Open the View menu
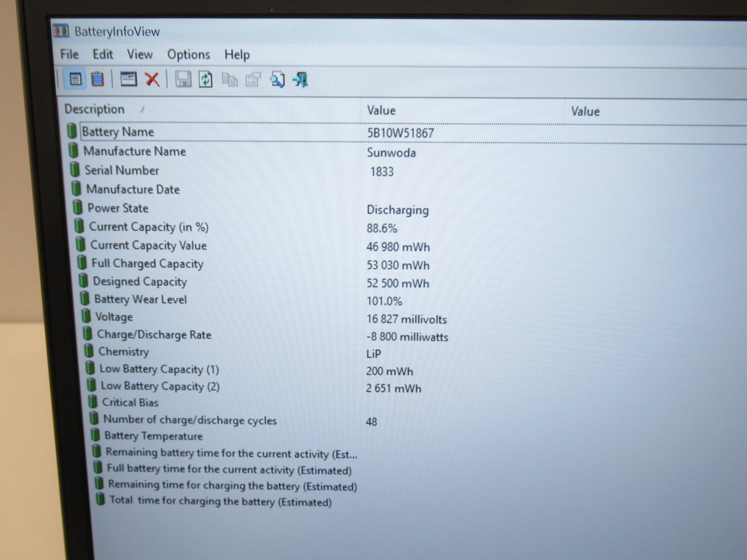 [140, 55]
